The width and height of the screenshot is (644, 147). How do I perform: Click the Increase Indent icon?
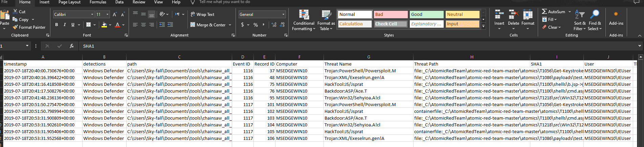[x=170, y=25]
